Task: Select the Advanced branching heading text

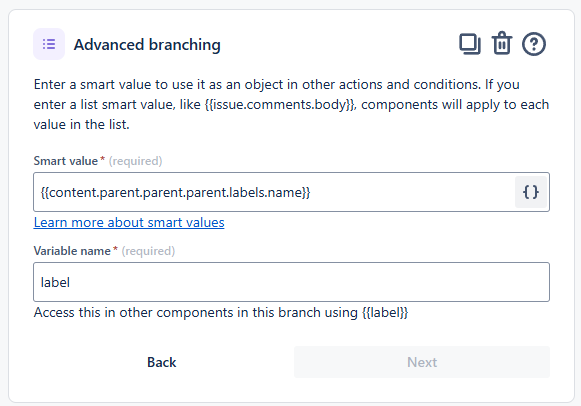Action: click(147, 45)
